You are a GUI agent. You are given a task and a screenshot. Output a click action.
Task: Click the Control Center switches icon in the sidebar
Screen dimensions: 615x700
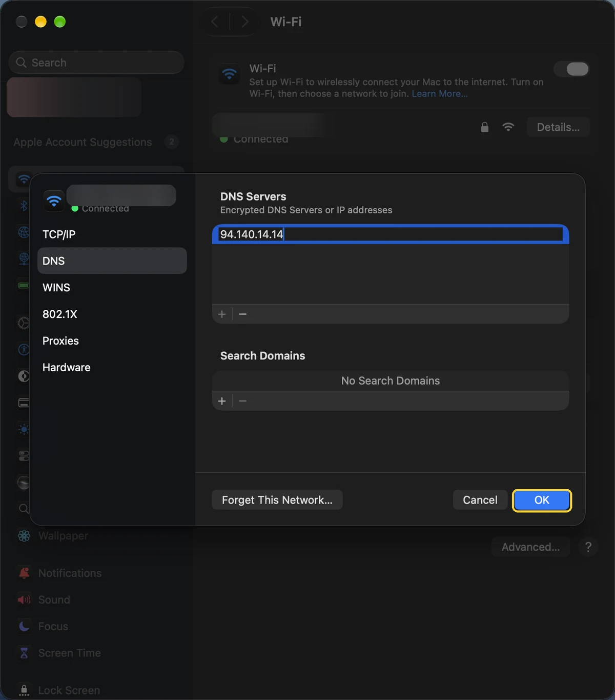(24, 456)
